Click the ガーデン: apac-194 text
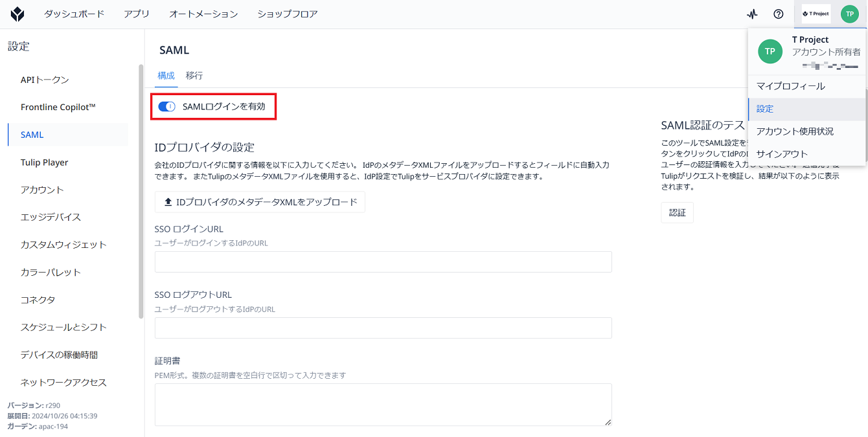 tap(38, 426)
